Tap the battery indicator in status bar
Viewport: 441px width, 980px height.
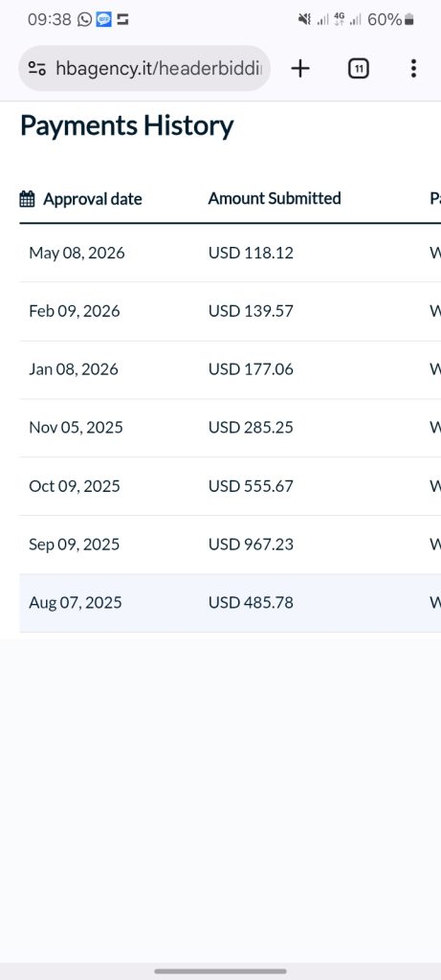coord(409,20)
